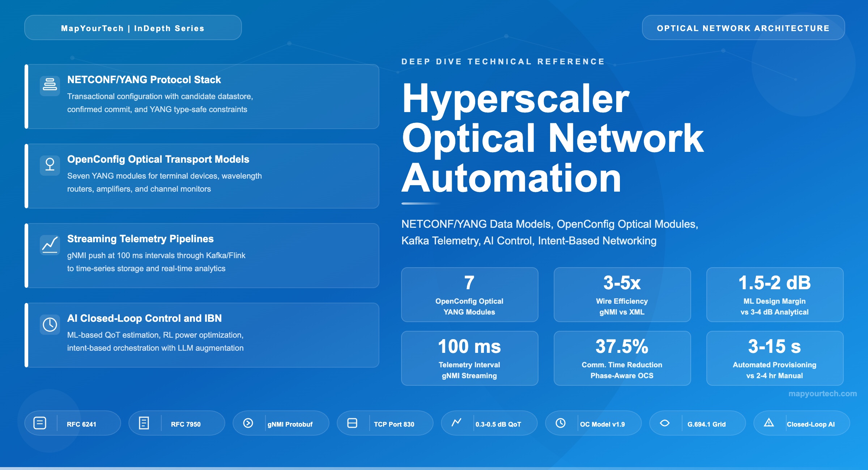Click the Closed-Loop AI label
This screenshot has width=868, height=470.
pos(811,424)
